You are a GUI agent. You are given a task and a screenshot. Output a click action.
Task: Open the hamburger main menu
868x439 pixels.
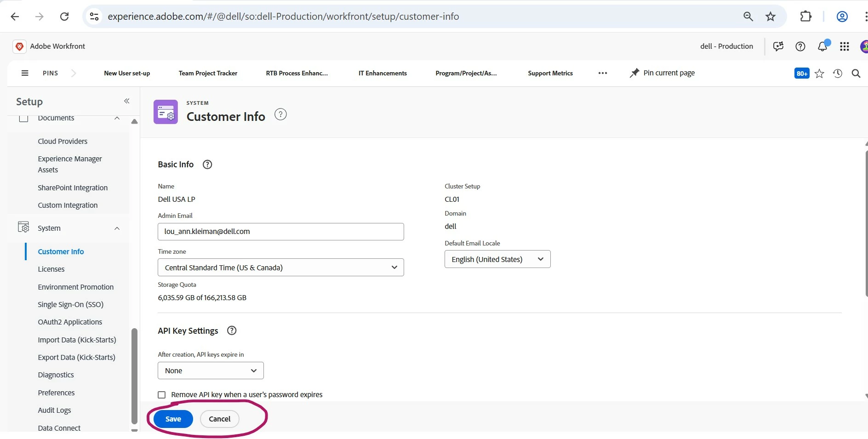click(25, 73)
